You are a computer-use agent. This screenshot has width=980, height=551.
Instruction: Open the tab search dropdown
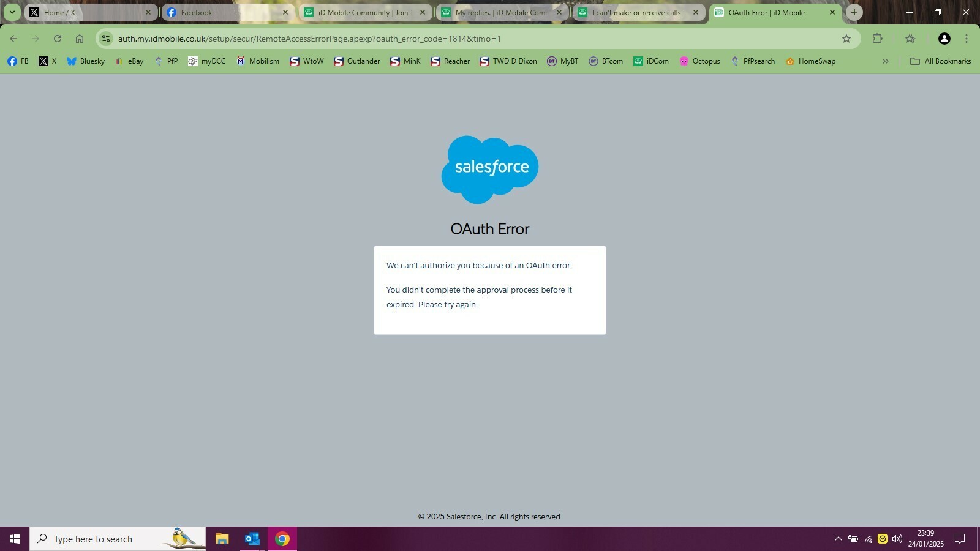(12, 12)
